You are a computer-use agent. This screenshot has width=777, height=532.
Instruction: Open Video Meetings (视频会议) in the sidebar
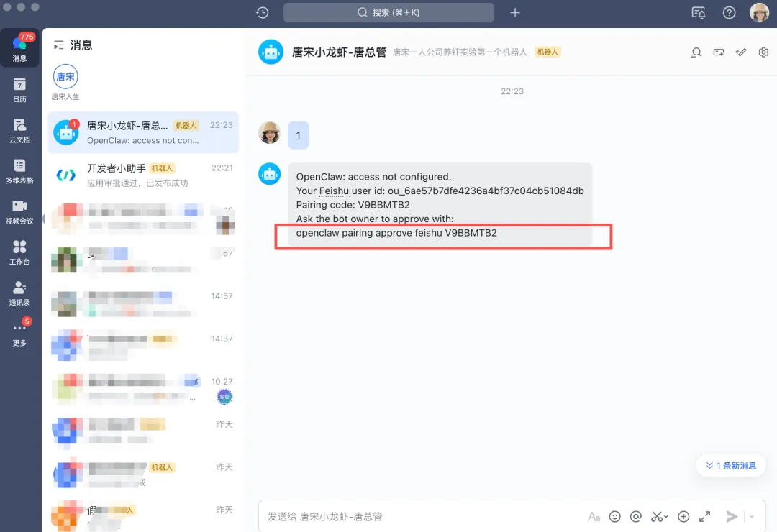(19, 212)
